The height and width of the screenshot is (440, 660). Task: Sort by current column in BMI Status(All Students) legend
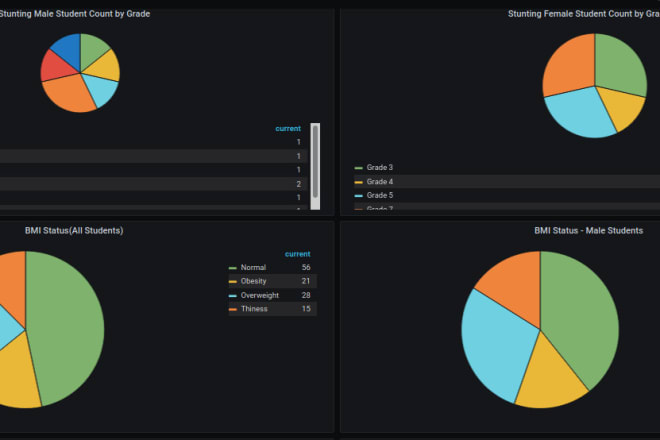pyautogui.click(x=298, y=254)
